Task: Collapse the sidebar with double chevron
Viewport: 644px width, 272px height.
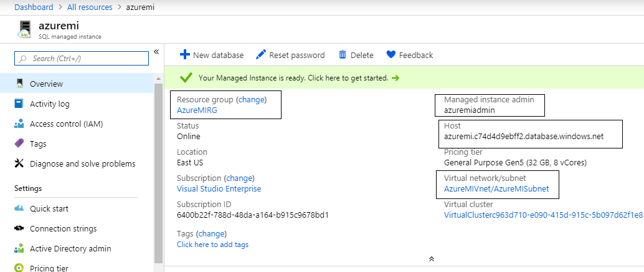Action: [156, 51]
